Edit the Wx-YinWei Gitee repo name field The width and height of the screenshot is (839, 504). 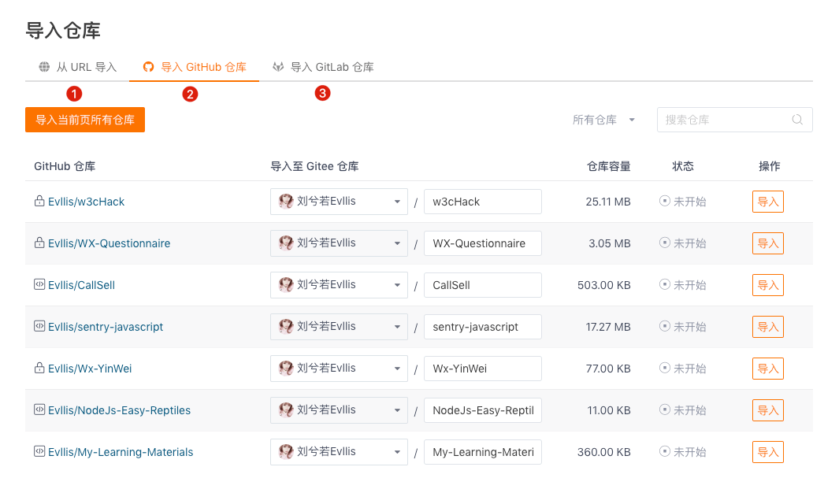[x=483, y=369]
